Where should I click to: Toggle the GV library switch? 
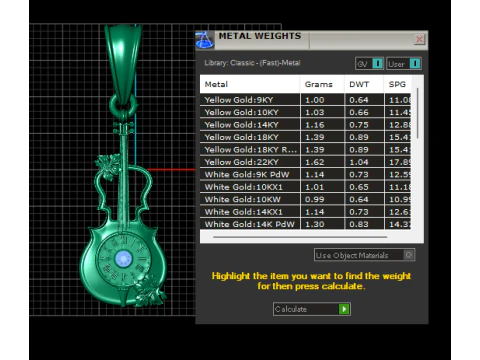click(369, 63)
